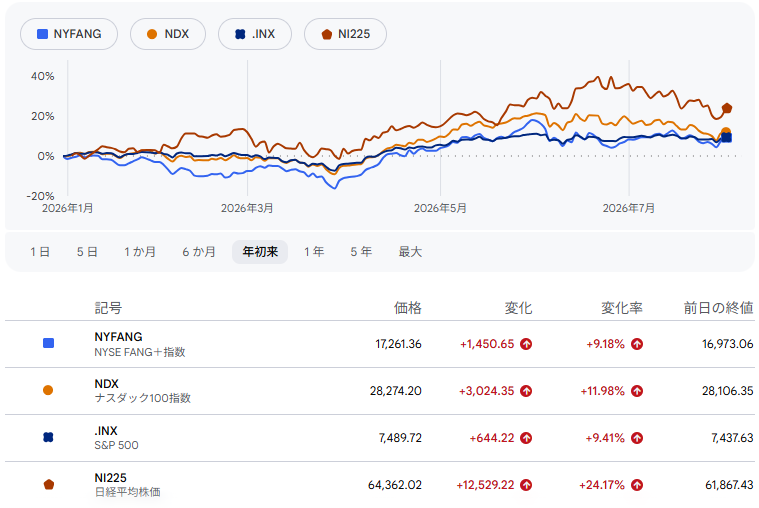Select the 年初来 time range tab
759x508 pixels.
260,252
